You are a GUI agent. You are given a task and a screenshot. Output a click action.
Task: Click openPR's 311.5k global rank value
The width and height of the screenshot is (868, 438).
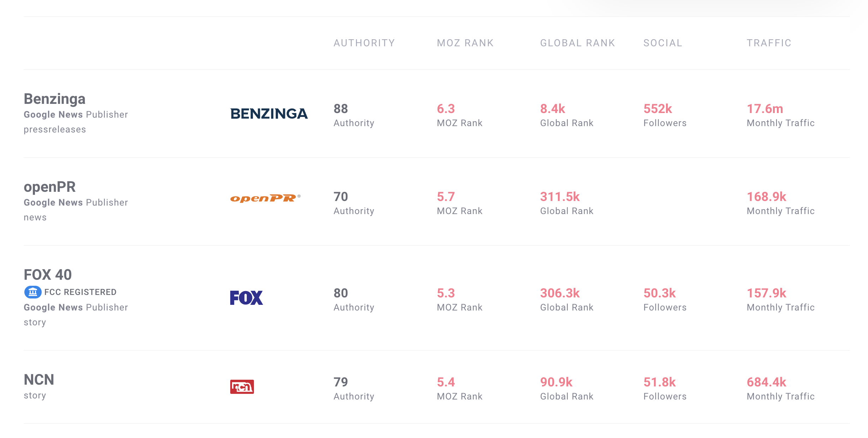(560, 197)
